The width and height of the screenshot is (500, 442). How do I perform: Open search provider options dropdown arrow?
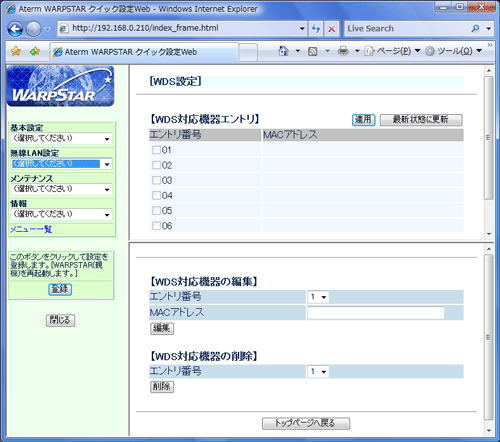(x=488, y=28)
